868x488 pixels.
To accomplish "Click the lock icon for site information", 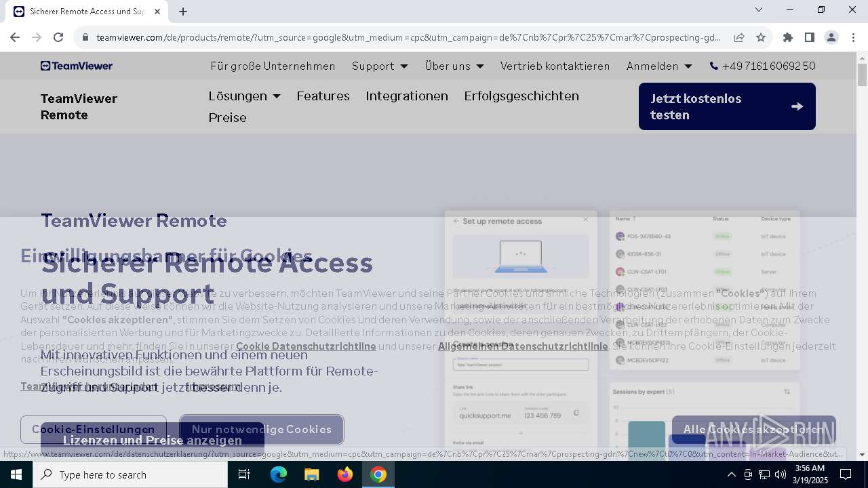I will [x=85, y=37].
